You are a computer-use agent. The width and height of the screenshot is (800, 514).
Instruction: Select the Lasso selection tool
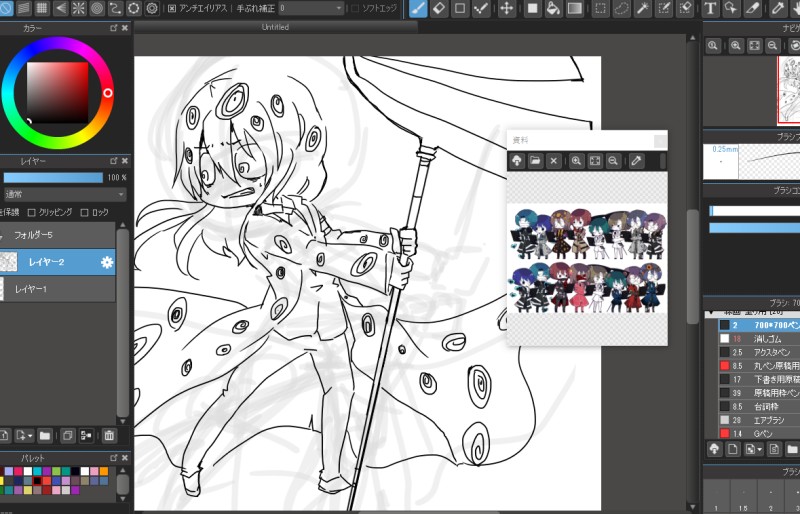[x=621, y=8]
